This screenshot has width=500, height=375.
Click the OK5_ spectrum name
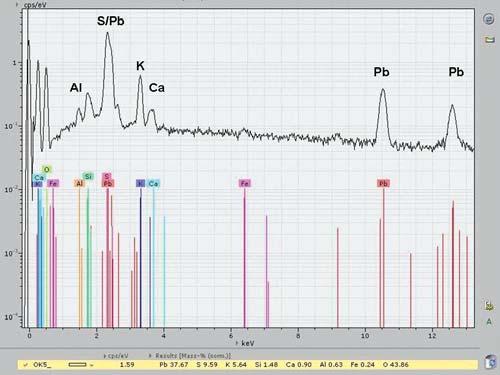[42, 365]
